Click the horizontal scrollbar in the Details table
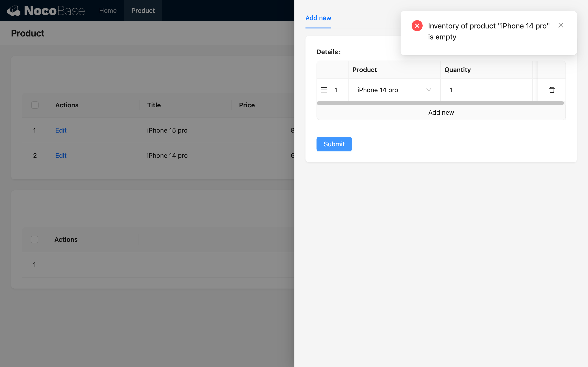Viewport: 588px width, 367px height. [x=440, y=103]
